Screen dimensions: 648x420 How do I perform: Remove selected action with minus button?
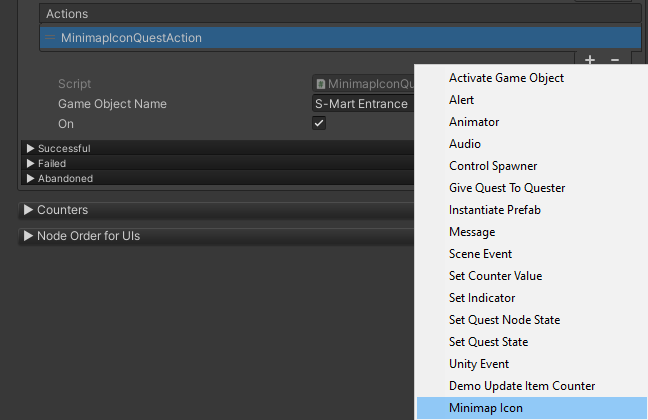(x=615, y=60)
